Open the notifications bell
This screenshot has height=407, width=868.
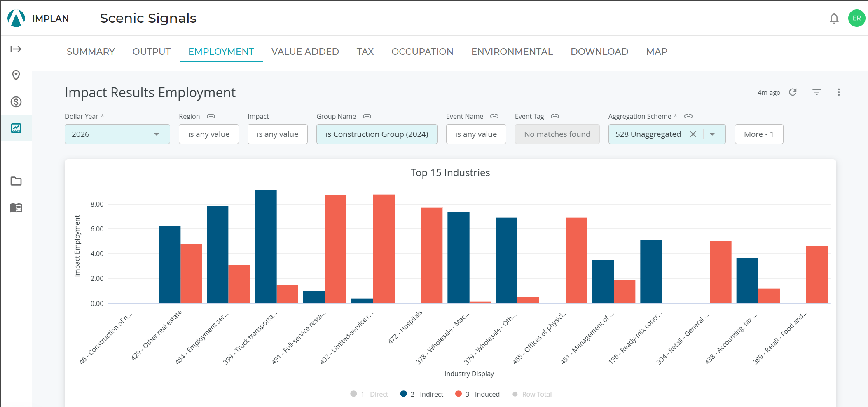point(834,18)
